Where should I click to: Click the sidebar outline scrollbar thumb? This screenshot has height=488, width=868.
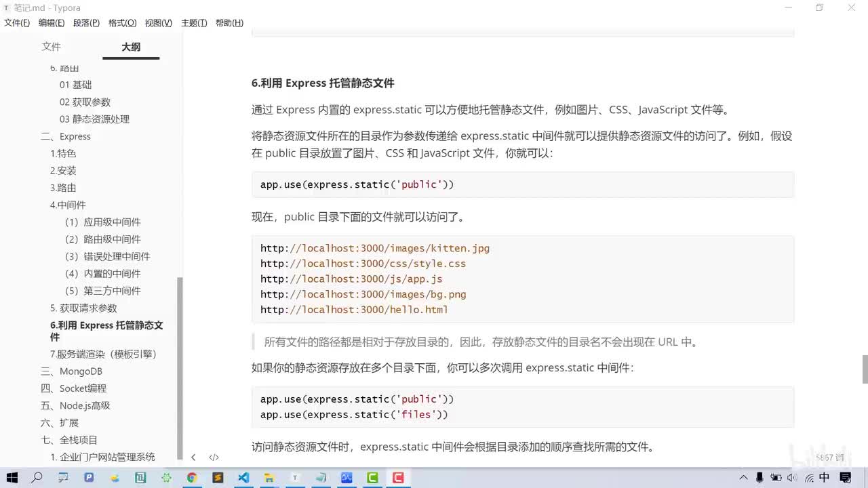point(180,368)
